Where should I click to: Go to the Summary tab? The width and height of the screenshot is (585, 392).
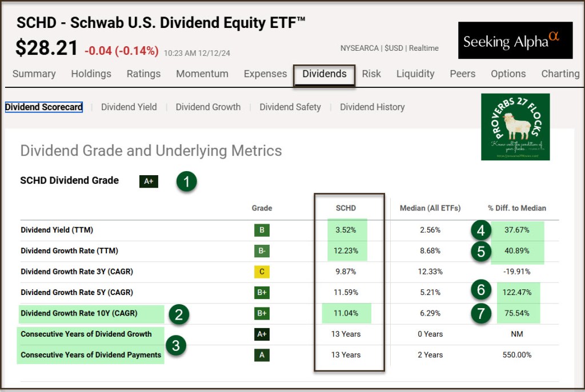pyautogui.click(x=34, y=74)
